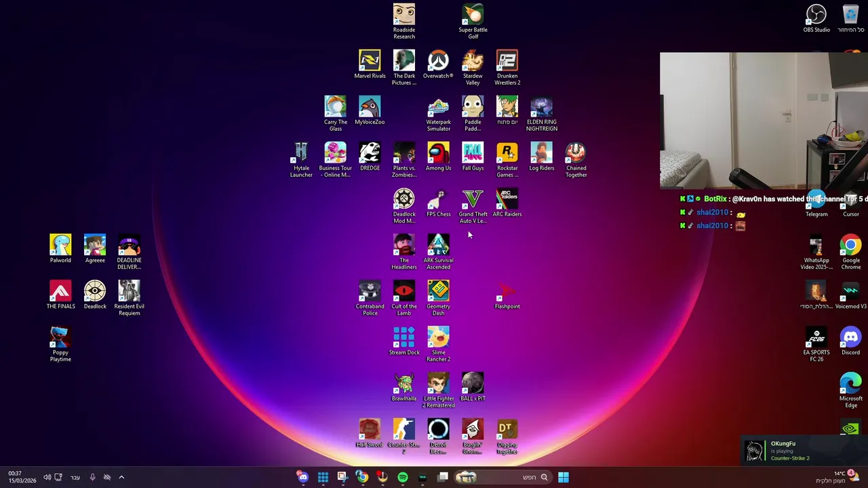Select the Carry The Glass icon

335,114
